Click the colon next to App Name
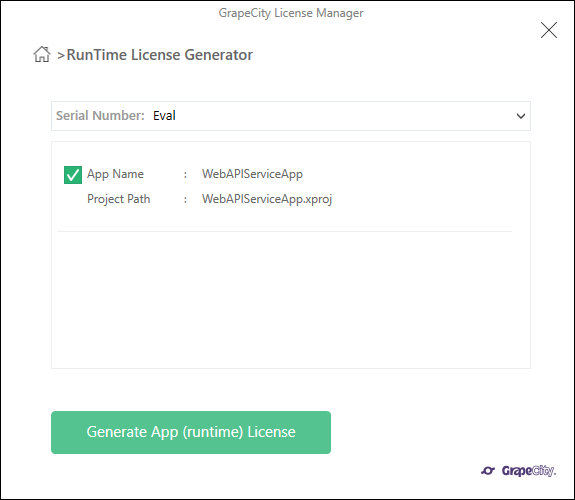Image resolution: width=575 pixels, height=500 pixels. (x=185, y=175)
